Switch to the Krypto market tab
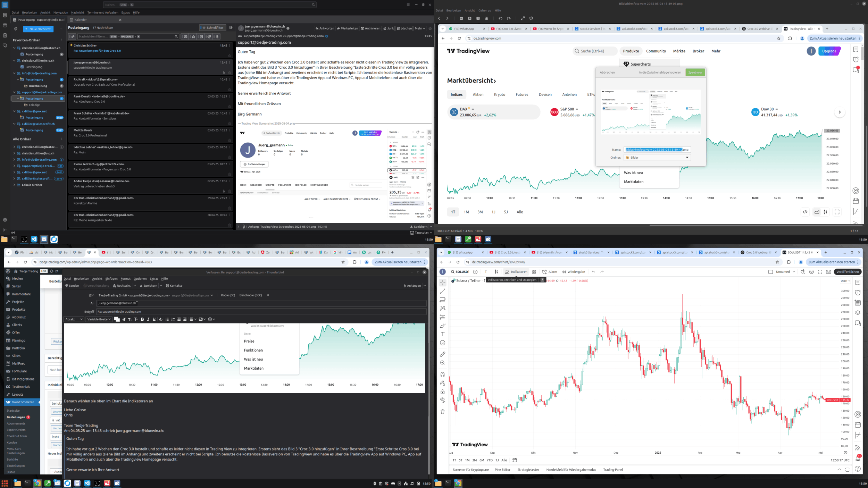Image resolution: width=868 pixels, height=488 pixels. coord(499,94)
